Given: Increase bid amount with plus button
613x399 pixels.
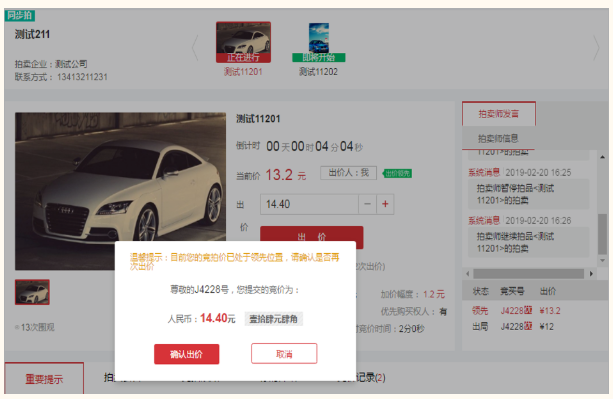Looking at the screenshot, I should 385,204.
